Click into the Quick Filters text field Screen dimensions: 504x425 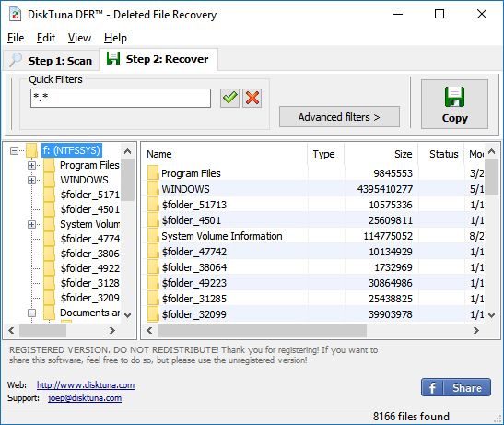tap(121, 98)
